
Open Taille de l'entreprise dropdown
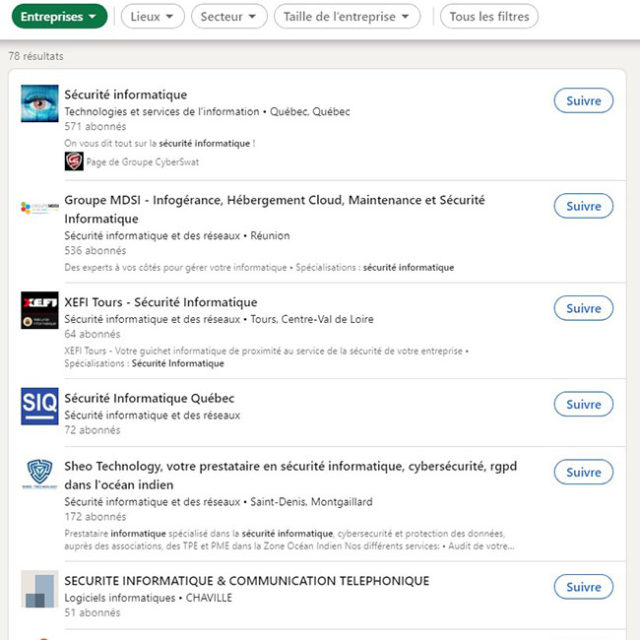[x=347, y=16]
